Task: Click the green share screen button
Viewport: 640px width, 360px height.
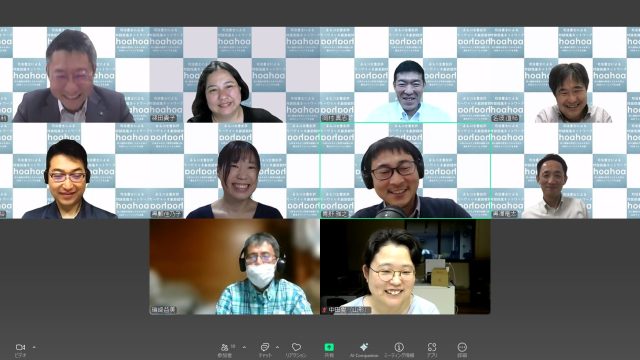Action: tap(329, 347)
